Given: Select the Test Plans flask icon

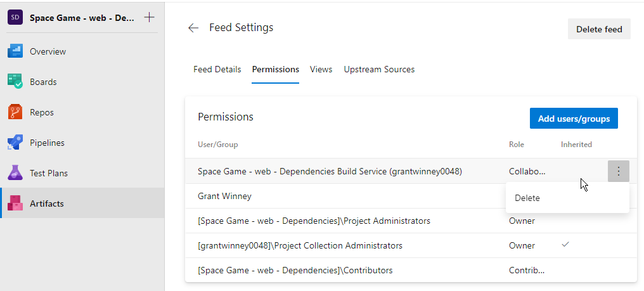Looking at the screenshot, I should 15,173.
